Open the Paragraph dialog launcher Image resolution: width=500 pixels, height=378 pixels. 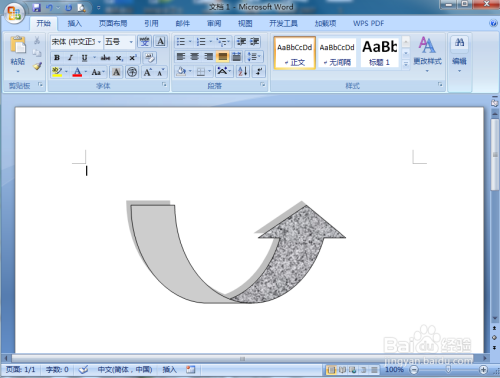pos(263,85)
